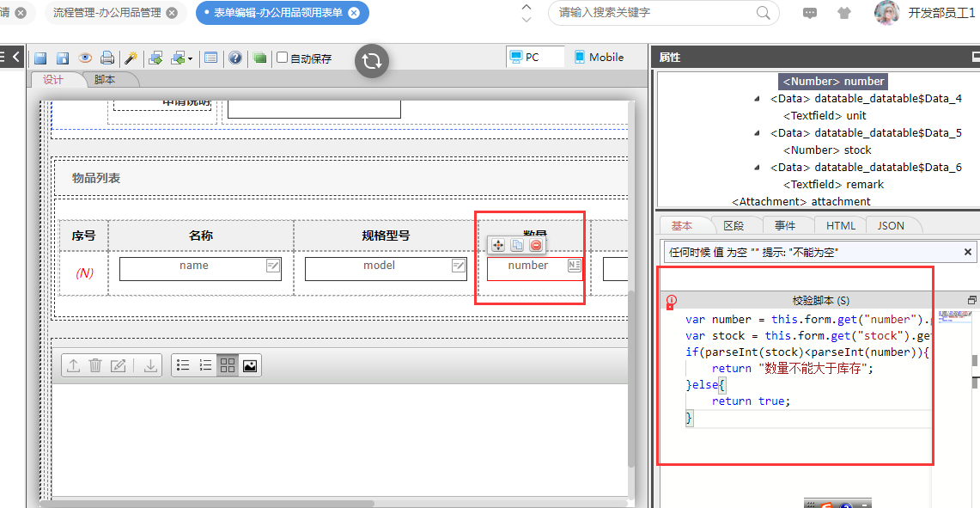Switch attachments to bulleted list view

(x=183, y=365)
